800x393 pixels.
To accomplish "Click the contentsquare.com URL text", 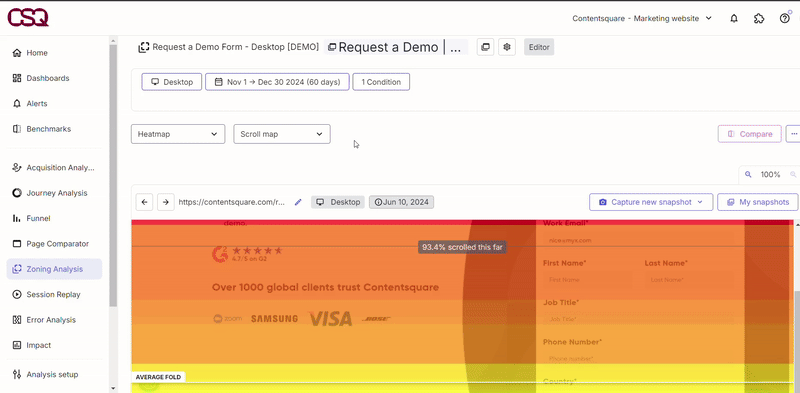I will tap(232, 202).
